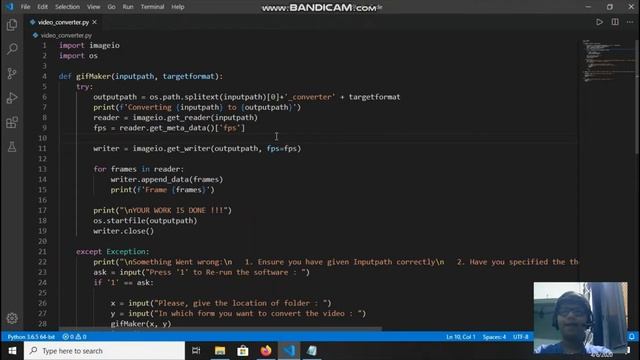Open Firefox from the taskbar
The image size is (640, 360).
266,351
